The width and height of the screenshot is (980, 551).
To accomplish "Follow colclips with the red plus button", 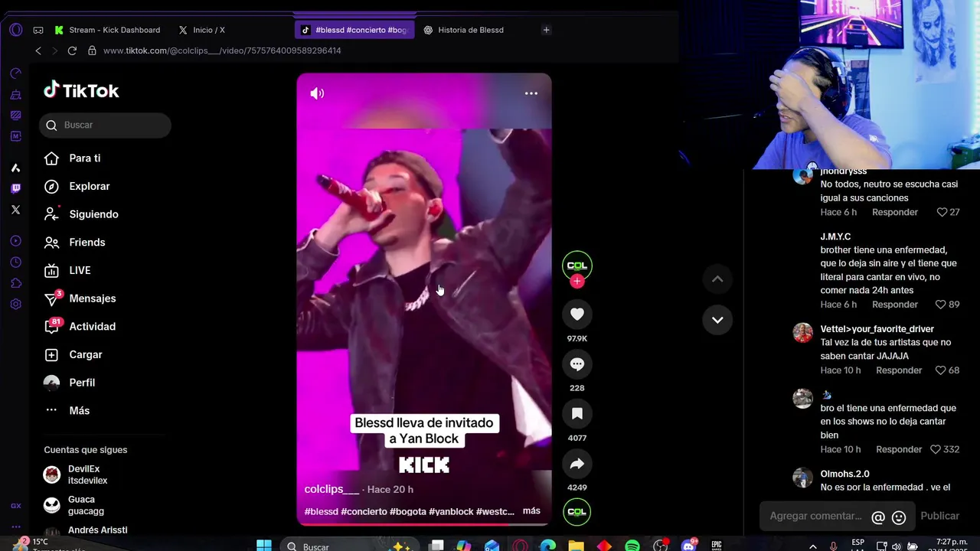I will click(x=577, y=282).
